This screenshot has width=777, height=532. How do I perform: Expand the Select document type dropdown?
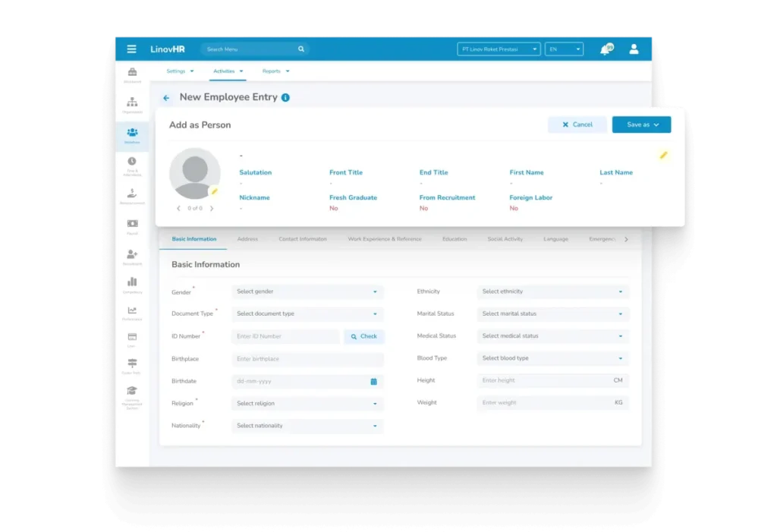(307, 314)
